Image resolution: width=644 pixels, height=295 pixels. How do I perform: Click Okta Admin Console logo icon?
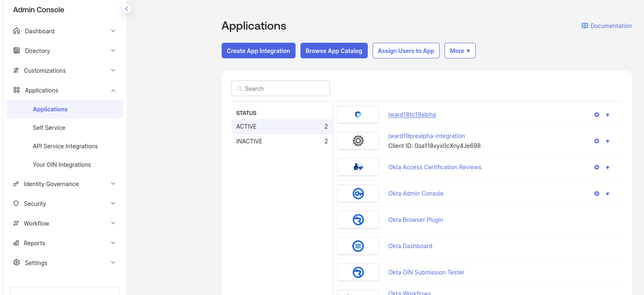[x=358, y=194]
